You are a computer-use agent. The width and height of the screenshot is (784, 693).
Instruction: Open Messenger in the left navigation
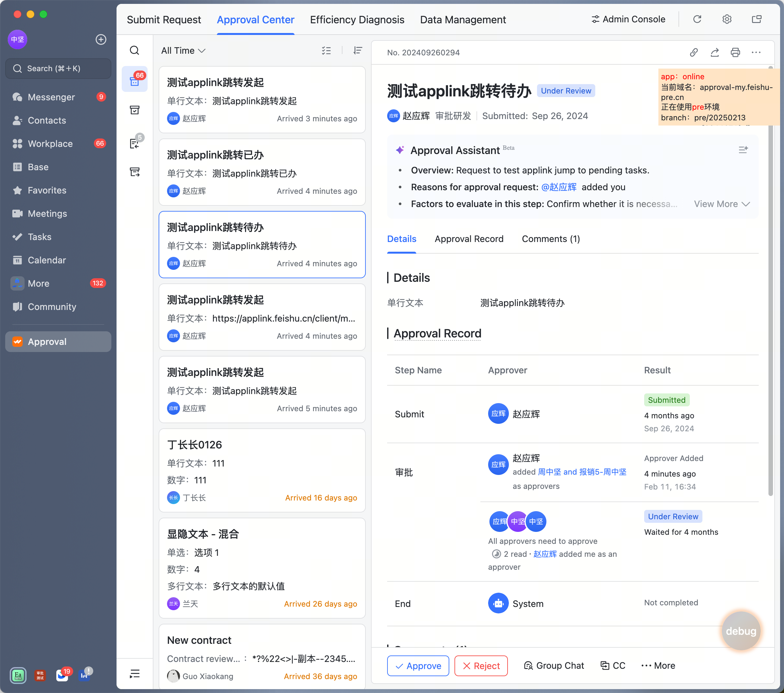point(58,97)
